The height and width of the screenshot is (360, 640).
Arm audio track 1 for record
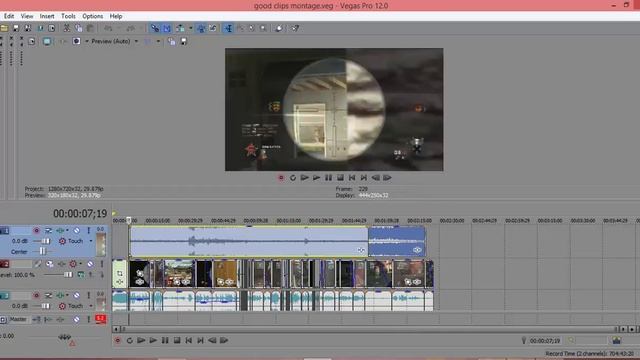36,230
